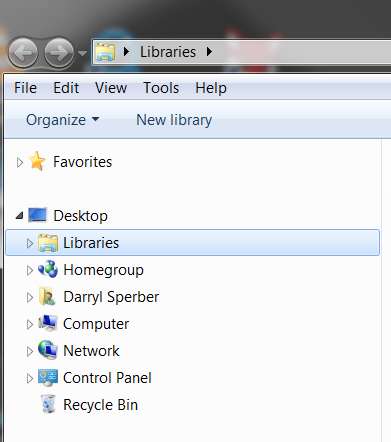391x442 pixels.
Task: Open the recent pages dropdown arrow
Action: 82,53
